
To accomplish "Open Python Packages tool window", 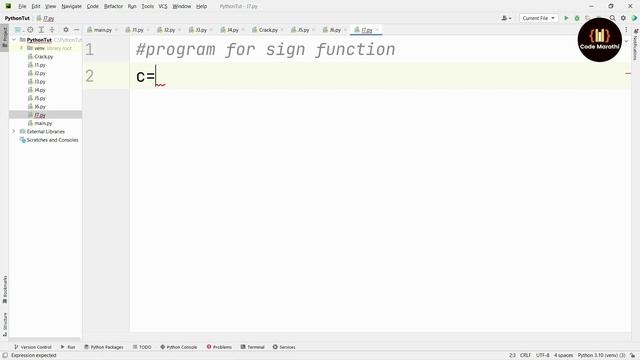I will point(104,347).
